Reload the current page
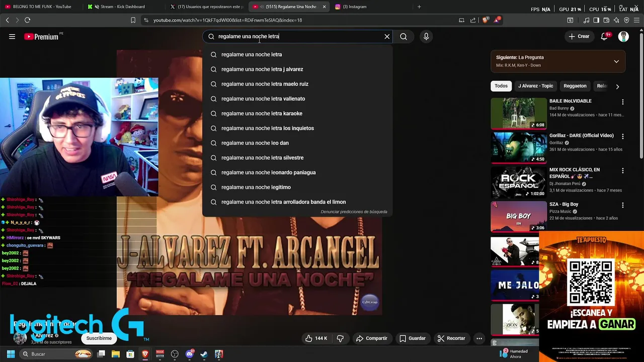This screenshot has height=362, width=644. pyautogui.click(x=27, y=20)
